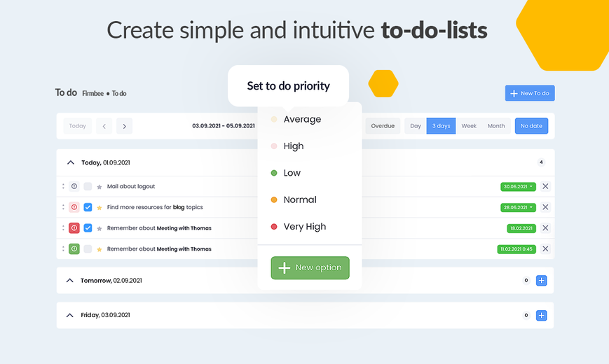
Task: Click the green New option button
Action: coord(310,268)
